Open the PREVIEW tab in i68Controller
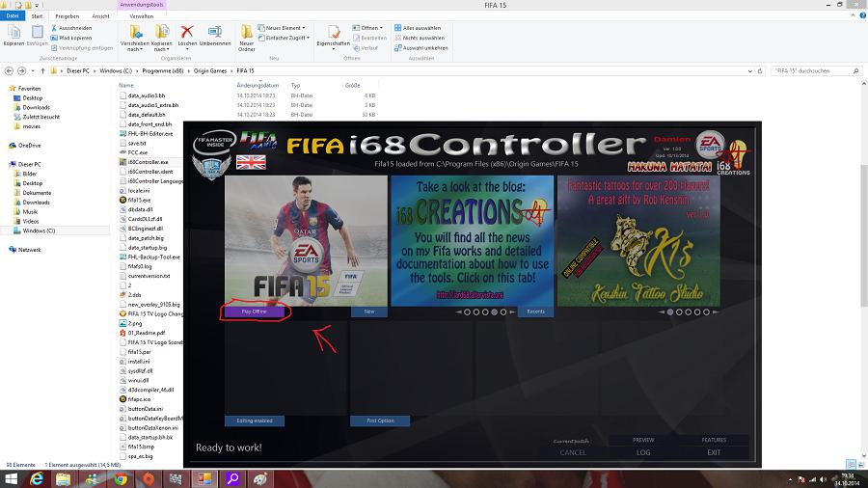This screenshot has height=488, width=868. pos(643,440)
